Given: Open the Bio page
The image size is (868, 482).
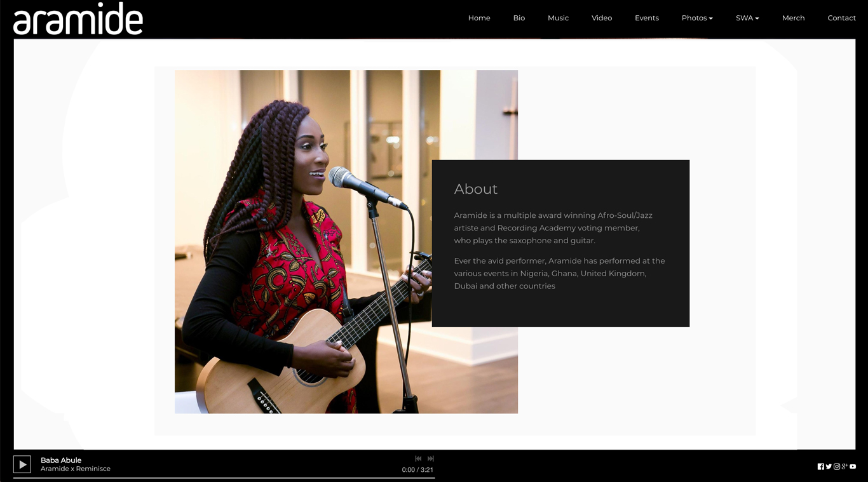Looking at the screenshot, I should (x=519, y=18).
